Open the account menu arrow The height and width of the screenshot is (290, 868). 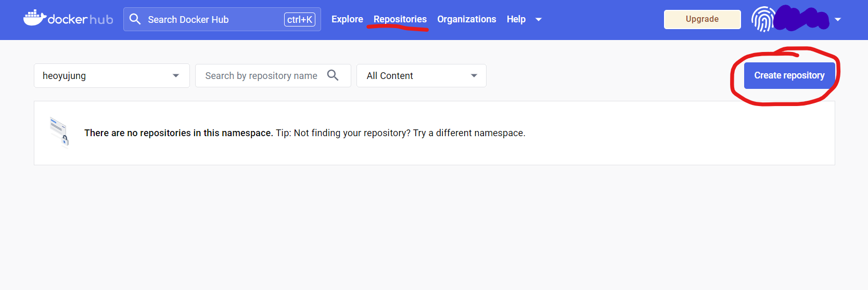[838, 19]
